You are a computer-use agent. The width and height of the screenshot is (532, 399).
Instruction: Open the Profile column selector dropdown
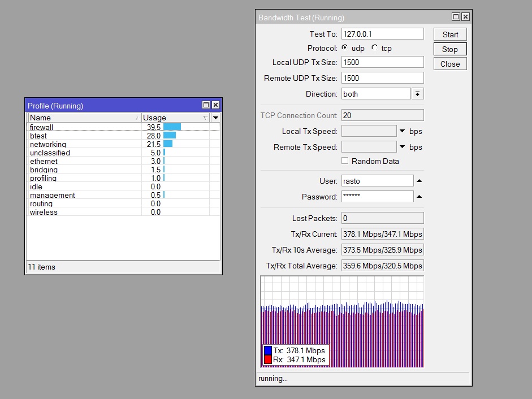(215, 118)
